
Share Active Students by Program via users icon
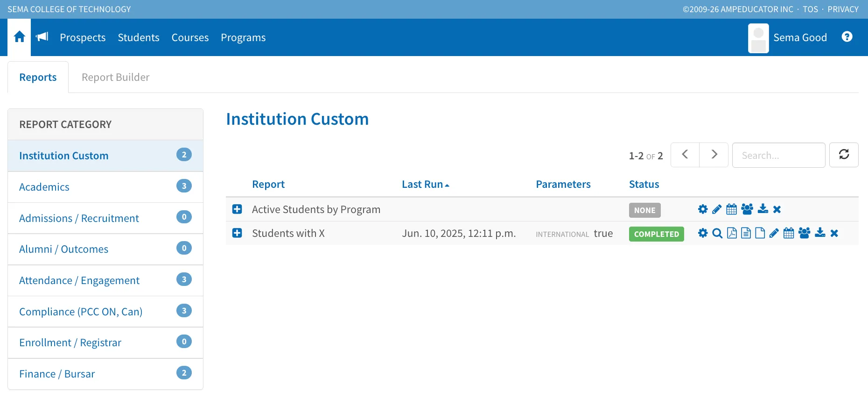pyautogui.click(x=747, y=209)
